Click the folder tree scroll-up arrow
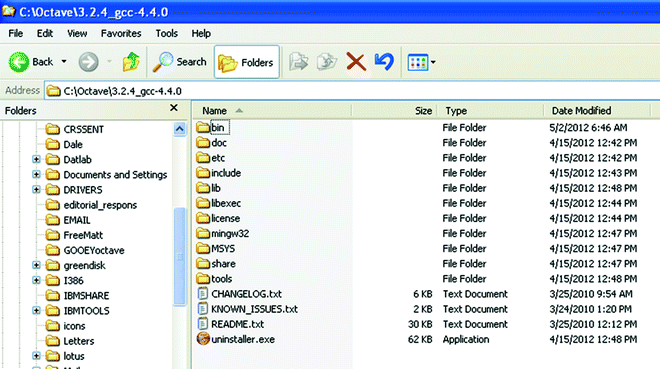The height and width of the screenshot is (369, 660). [x=180, y=129]
